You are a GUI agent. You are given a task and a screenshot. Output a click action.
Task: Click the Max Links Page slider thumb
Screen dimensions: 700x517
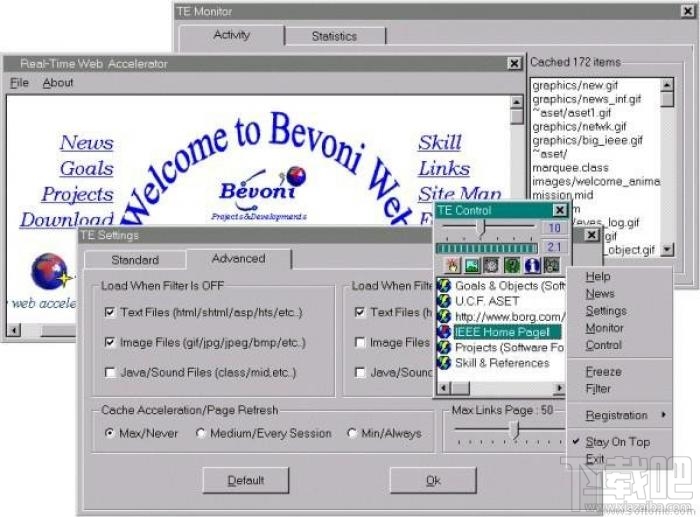pos(515,429)
